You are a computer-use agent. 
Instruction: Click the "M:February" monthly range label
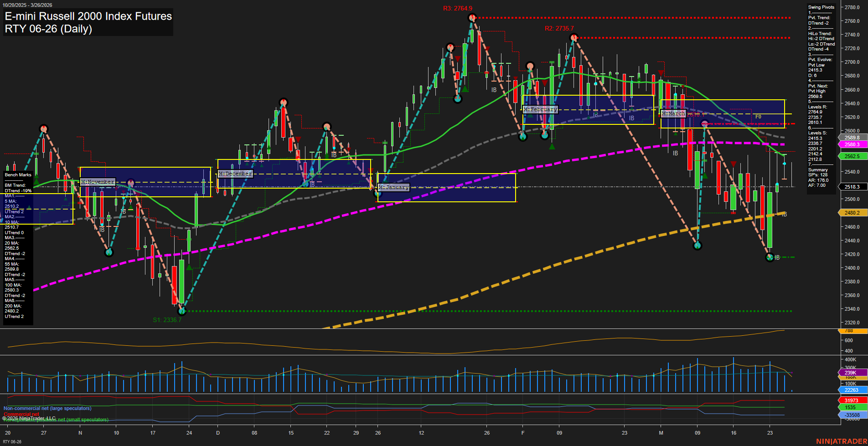(x=540, y=109)
